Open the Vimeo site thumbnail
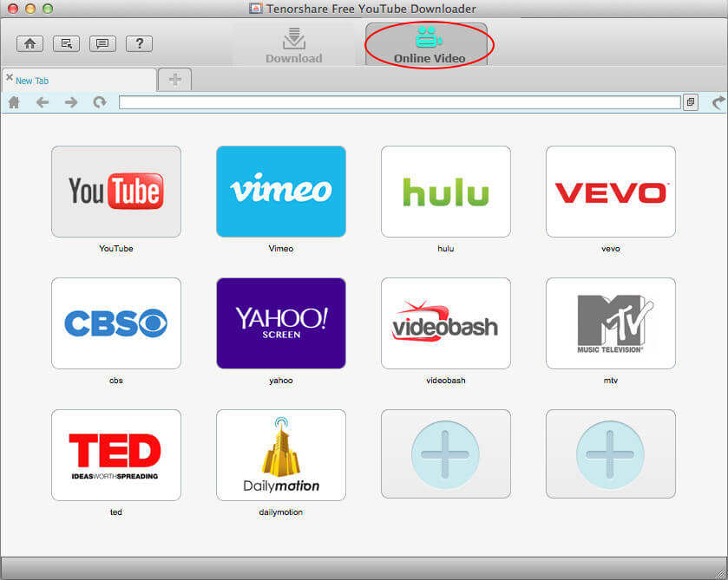The height and width of the screenshot is (580, 728). [x=281, y=192]
